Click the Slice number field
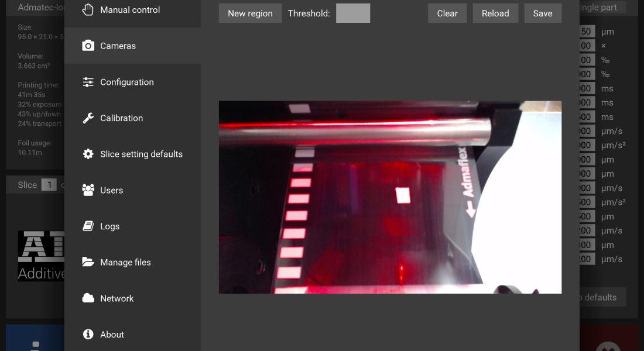This screenshot has height=351, width=644. [x=49, y=185]
